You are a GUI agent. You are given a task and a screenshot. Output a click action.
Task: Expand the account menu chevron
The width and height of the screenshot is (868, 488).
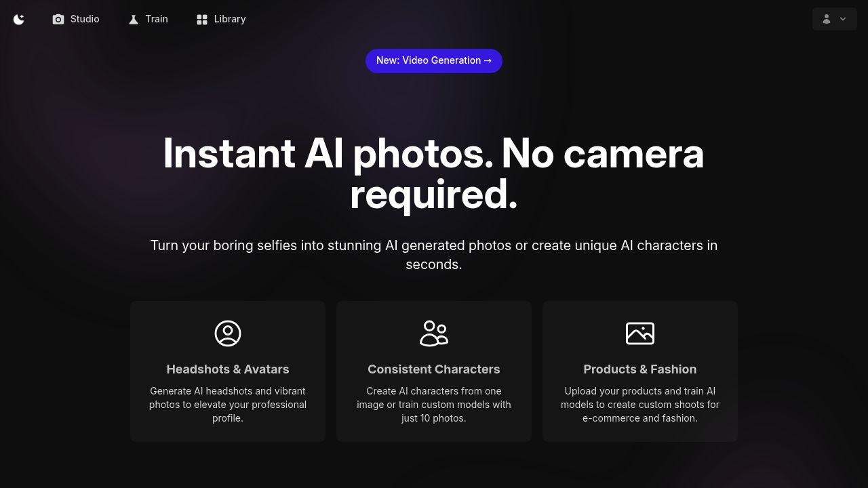click(843, 19)
